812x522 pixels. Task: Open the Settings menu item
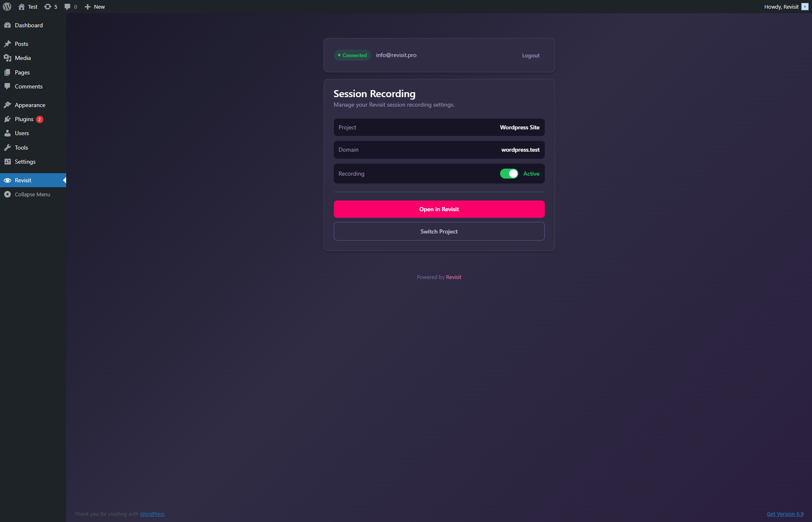[8, 162]
